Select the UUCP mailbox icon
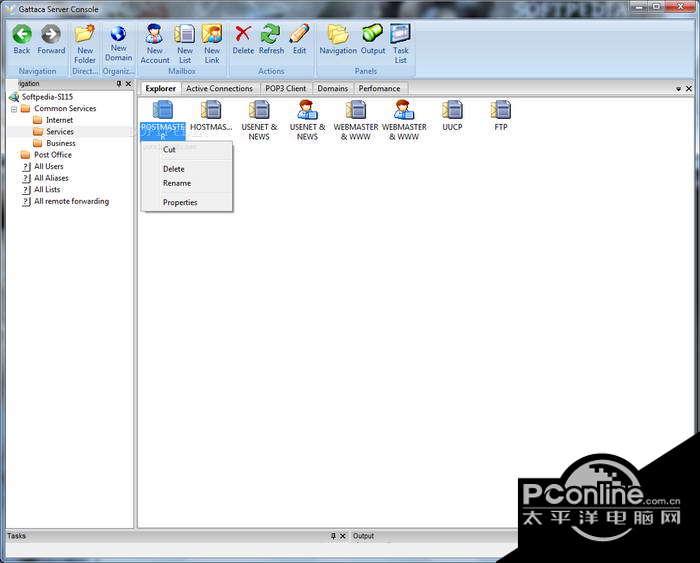This screenshot has height=563, width=700. pyautogui.click(x=452, y=109)
